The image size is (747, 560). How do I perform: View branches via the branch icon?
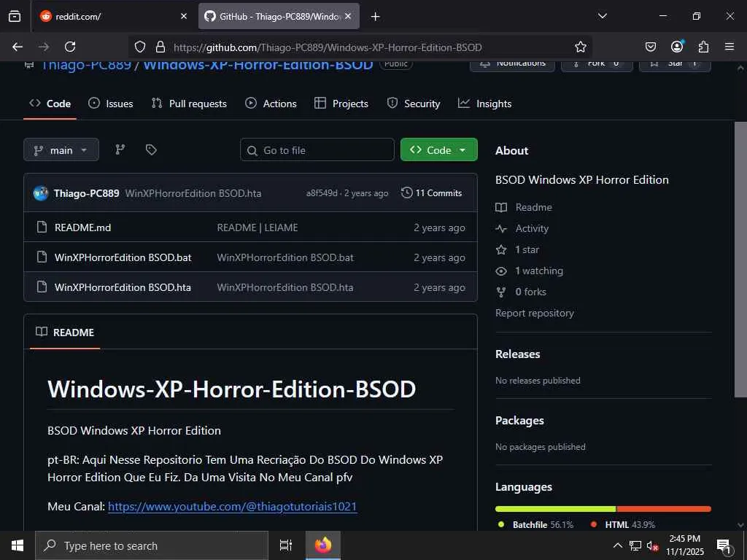click(120, 149)
